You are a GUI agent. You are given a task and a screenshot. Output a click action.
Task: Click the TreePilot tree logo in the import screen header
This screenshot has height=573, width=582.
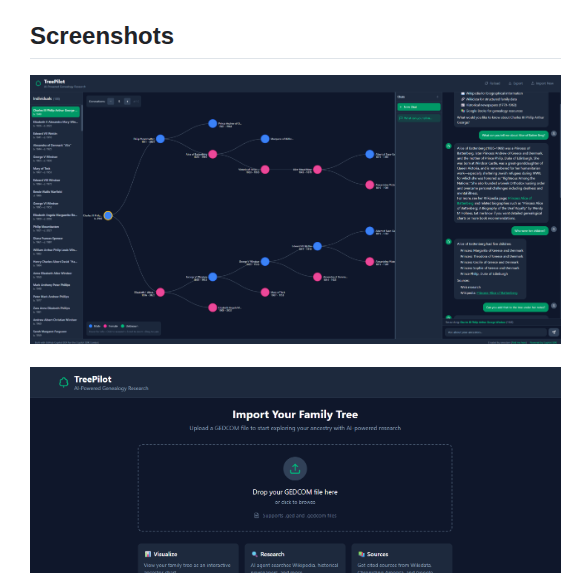click(x=63, y=382)
